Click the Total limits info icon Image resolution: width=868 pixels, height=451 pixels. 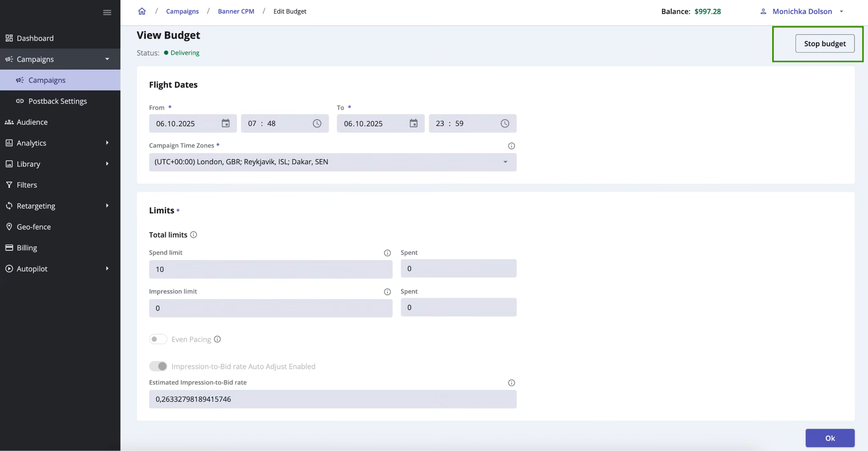(194, 235)
